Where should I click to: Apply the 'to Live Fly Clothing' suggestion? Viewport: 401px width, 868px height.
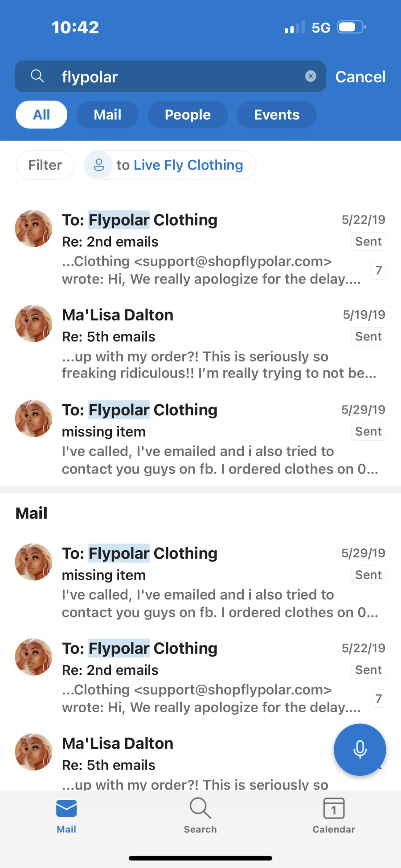(179, 165)
